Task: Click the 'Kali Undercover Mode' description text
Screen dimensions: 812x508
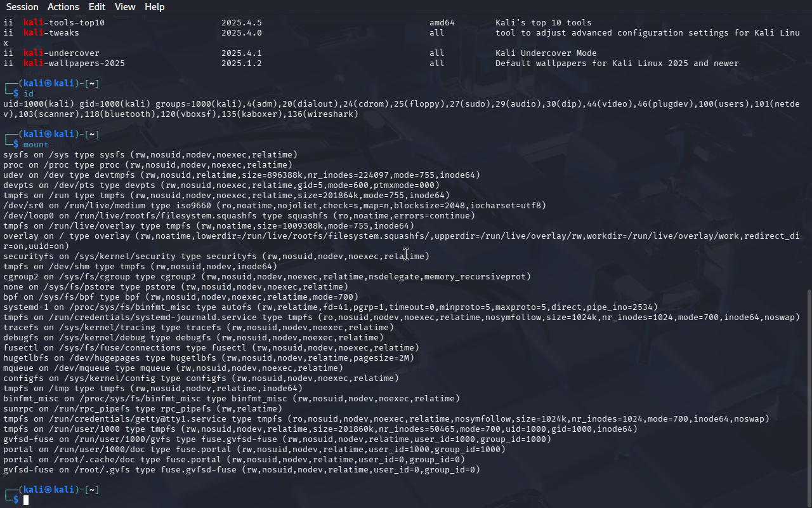Action: click(x=546, y=53)
